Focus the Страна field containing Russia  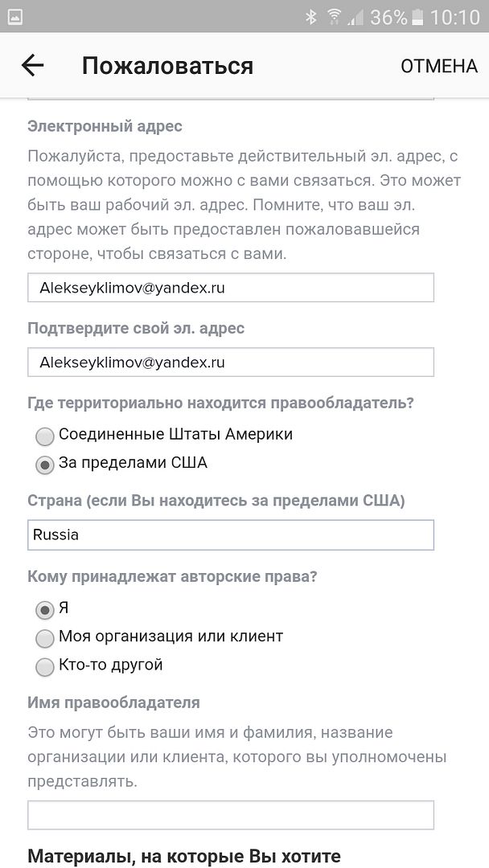click(230, 534)
